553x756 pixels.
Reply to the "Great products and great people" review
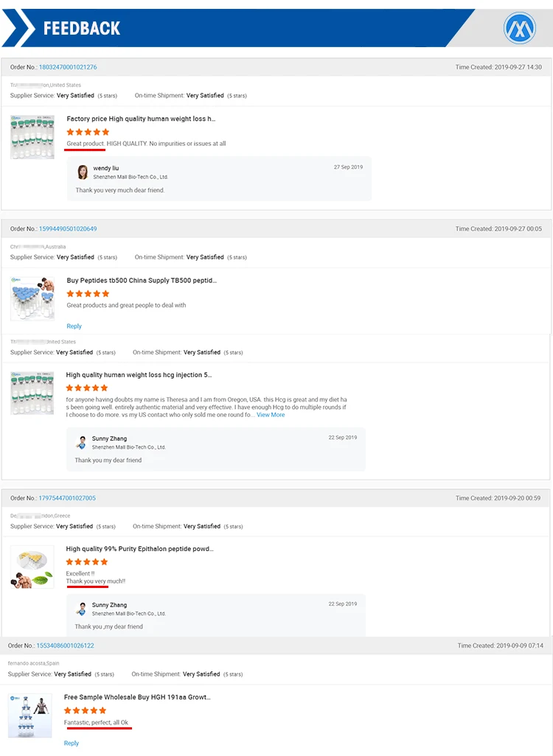point(74,326)
